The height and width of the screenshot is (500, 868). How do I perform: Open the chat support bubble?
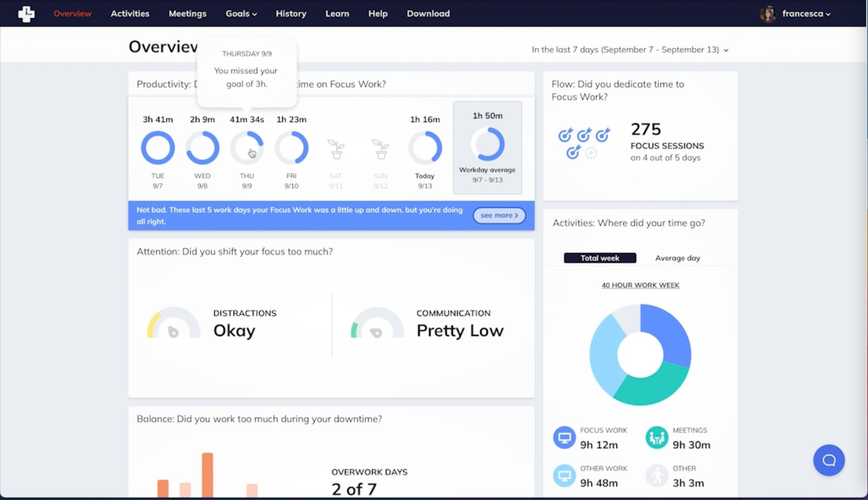tap(829, 460)
